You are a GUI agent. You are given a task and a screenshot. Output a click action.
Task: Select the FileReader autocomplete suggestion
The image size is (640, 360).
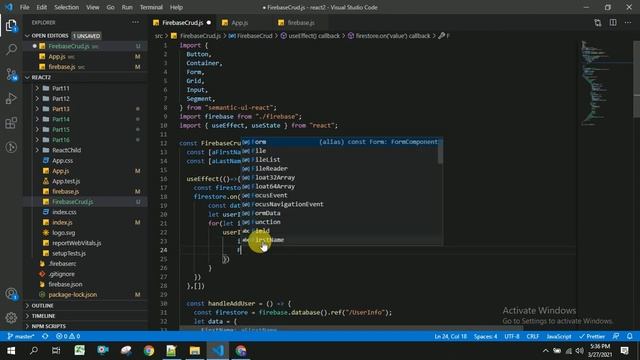tap(341, 169)
